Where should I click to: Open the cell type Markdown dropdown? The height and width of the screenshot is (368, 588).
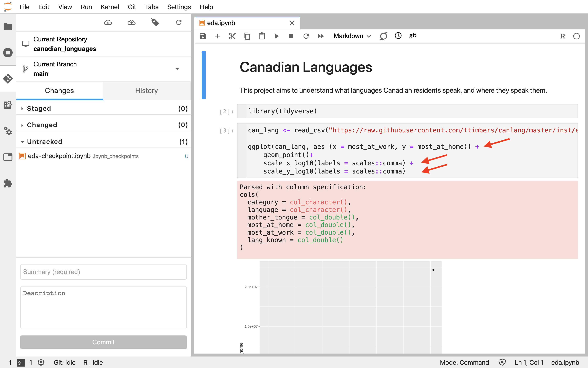352,36
